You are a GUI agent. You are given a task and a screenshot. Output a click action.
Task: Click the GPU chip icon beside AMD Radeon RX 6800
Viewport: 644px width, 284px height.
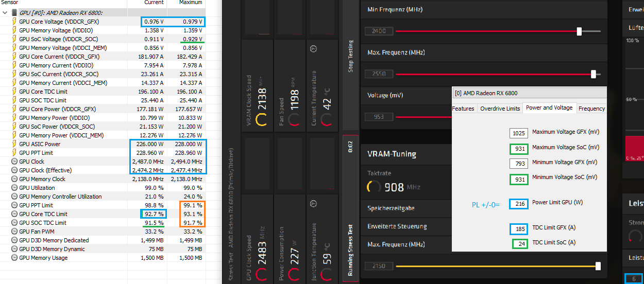(x=14, y=12)
